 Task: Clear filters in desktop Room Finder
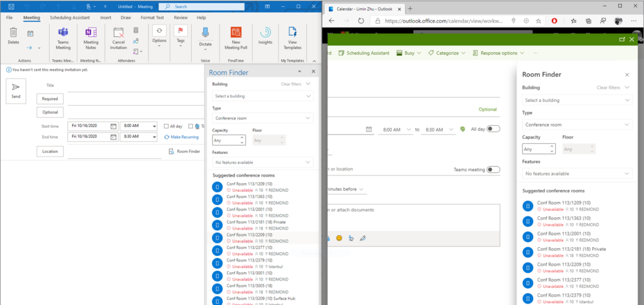coord(291,84)
